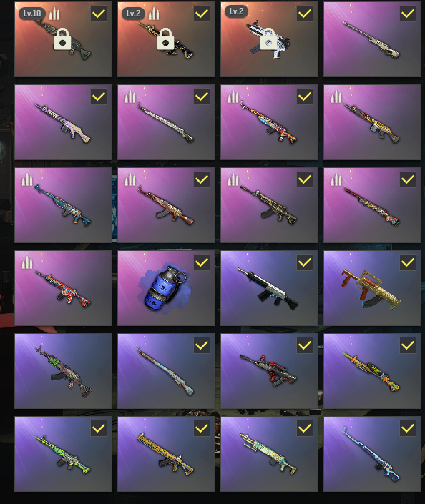The image size is (425, 504).
Task: Toggle checkbox on the graffiti-colored AK tile
Action: pyautogui.click(x=305, y=97)
